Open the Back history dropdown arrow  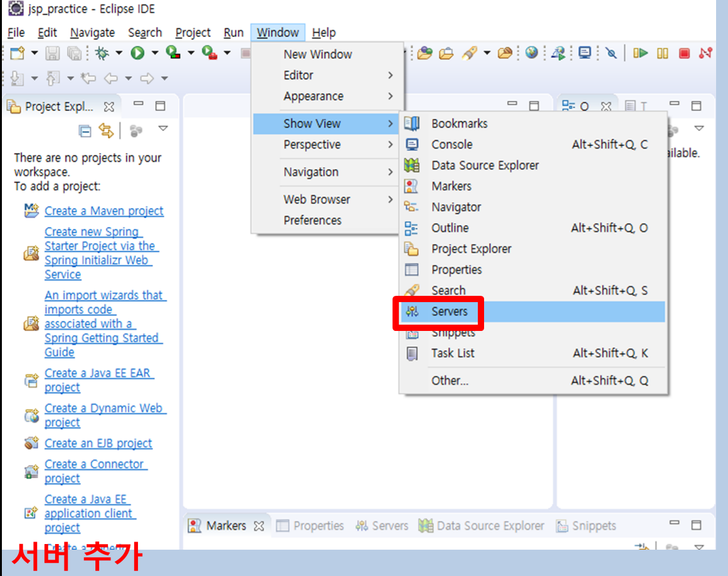click(x=129, y=78)
